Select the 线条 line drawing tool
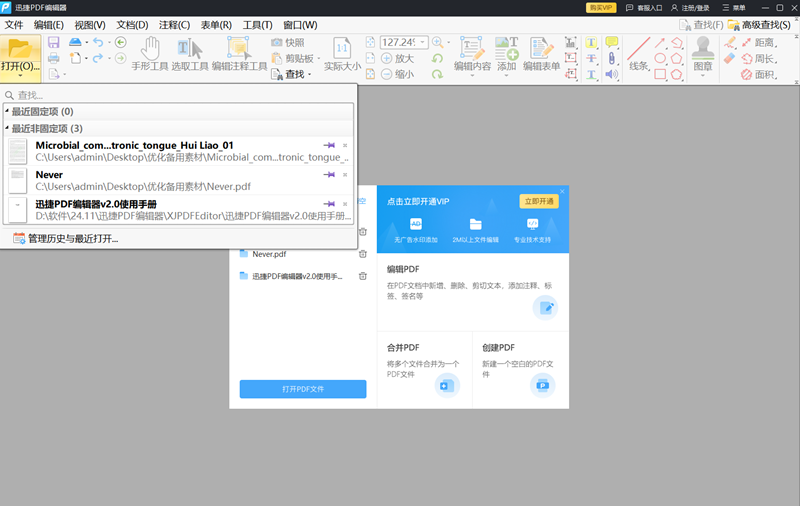 (638, 54)
